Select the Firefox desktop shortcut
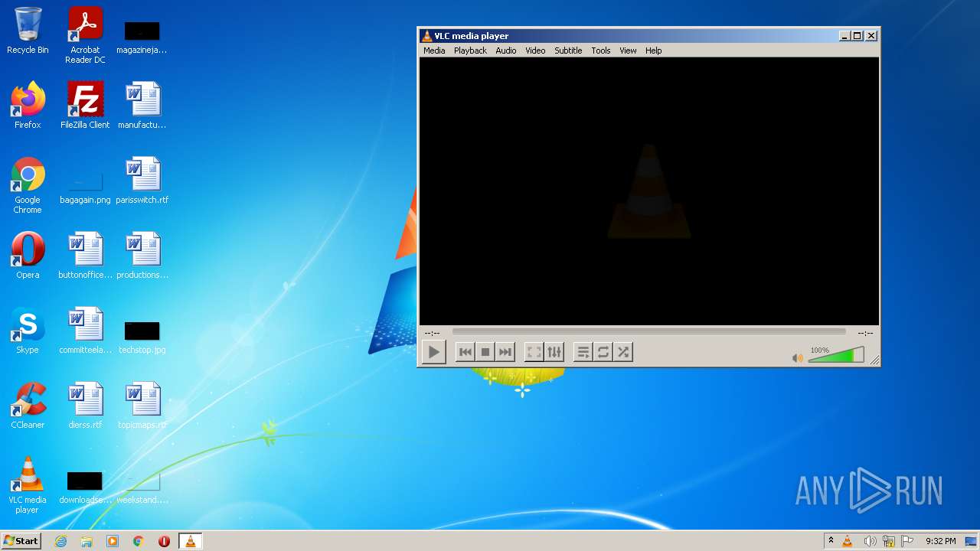Screen dimensions: 980x551 [28, 106]
